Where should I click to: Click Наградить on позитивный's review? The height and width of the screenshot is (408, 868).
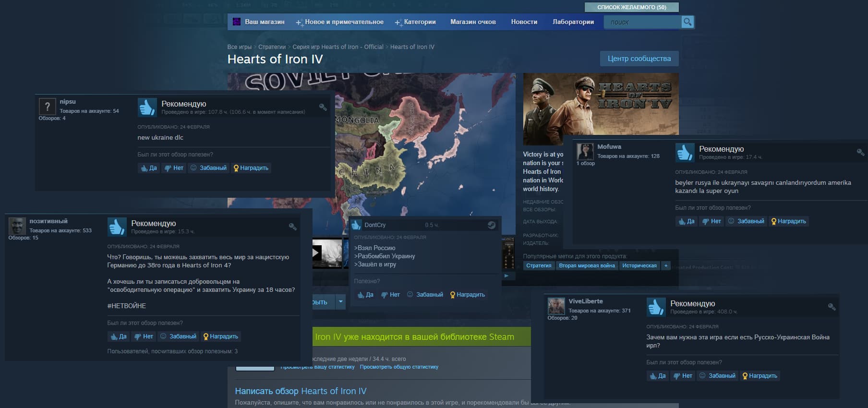coord(220,336)
